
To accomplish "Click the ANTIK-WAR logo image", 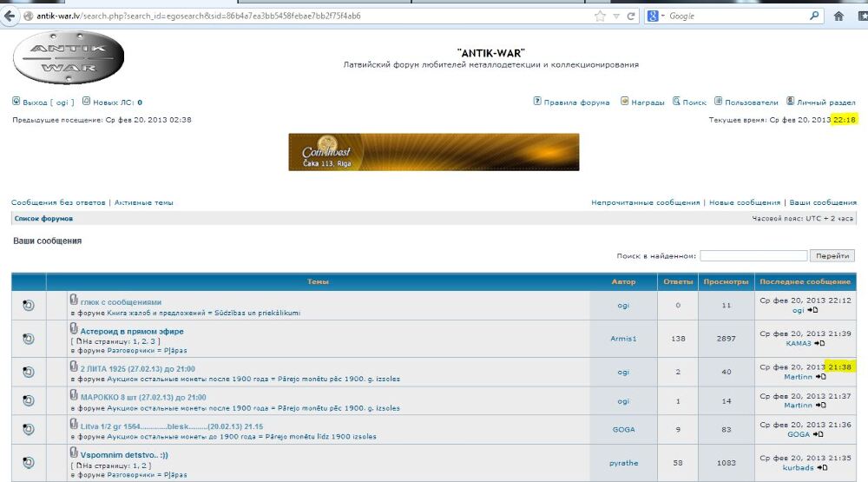I will pyautogui.click(x=69, y=57).
